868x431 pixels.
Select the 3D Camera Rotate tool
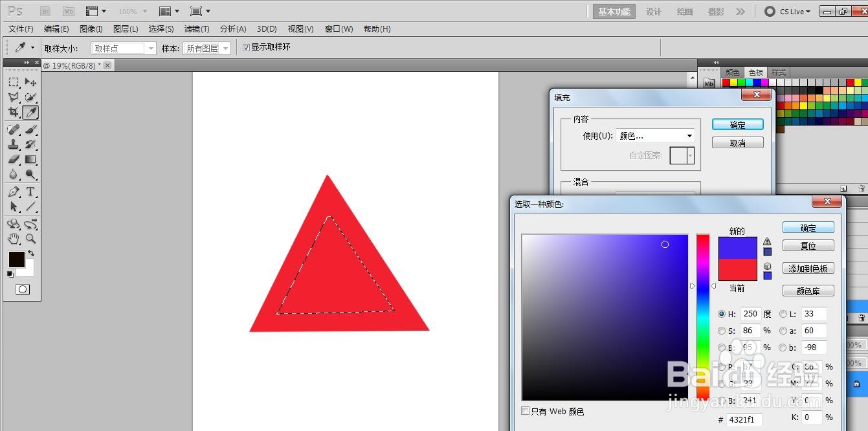(x=30, y=224)
